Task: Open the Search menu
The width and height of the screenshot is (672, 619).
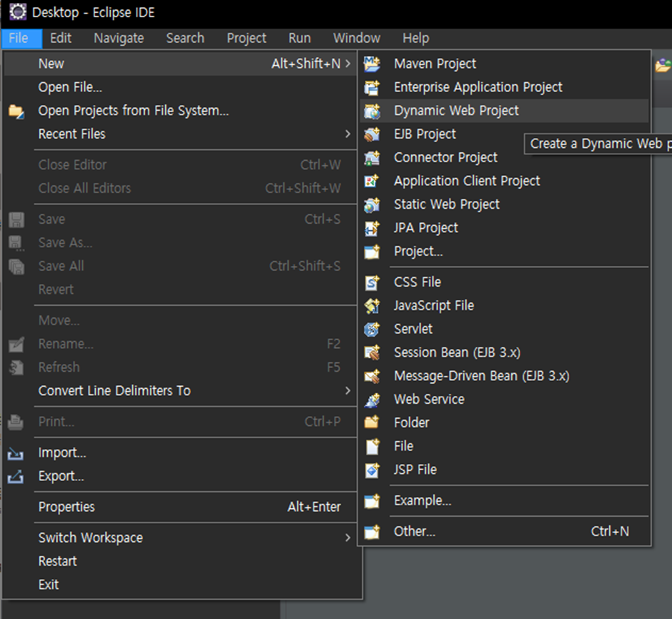Action: [x=185, y=39]
